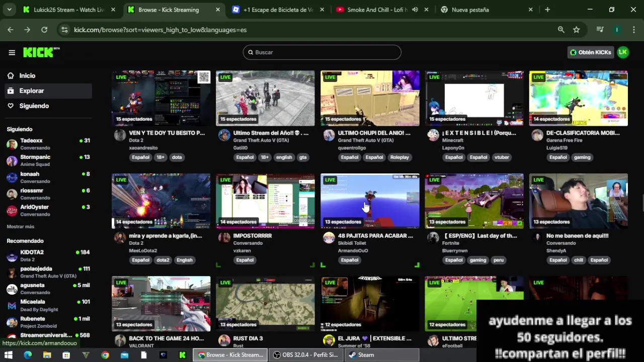Open No me baneen de aqui stream title

point(578,236)
